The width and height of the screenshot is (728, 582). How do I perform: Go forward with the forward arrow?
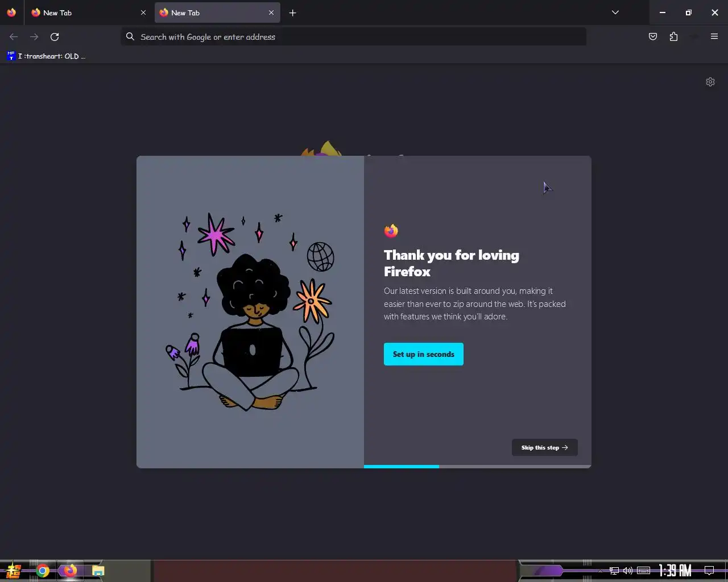coord(34,37)
